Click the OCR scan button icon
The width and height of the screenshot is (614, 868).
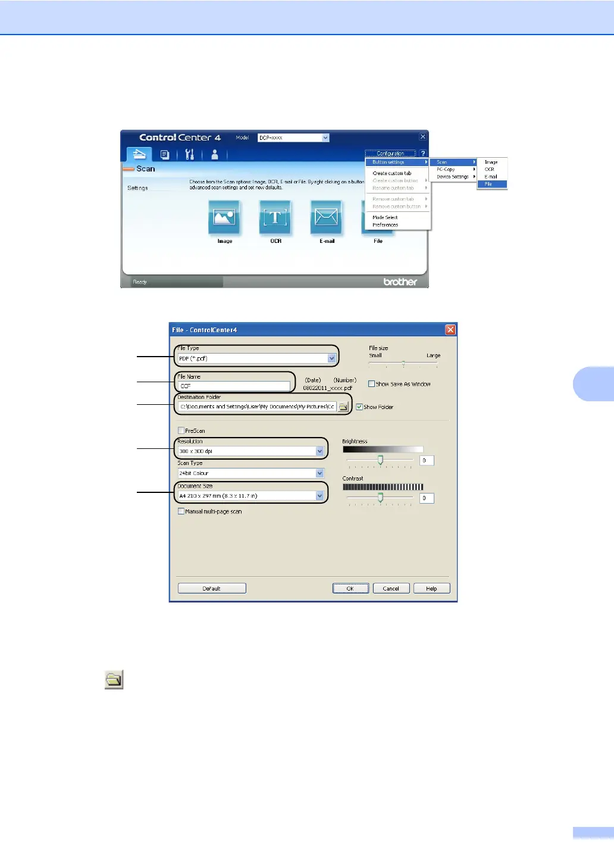coord(275,217)
